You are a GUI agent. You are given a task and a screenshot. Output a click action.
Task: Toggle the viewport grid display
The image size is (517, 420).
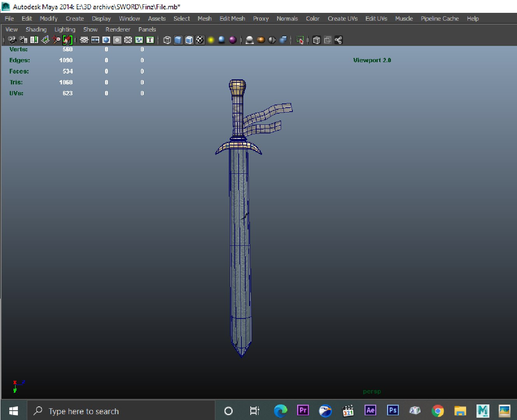(84, 40)
